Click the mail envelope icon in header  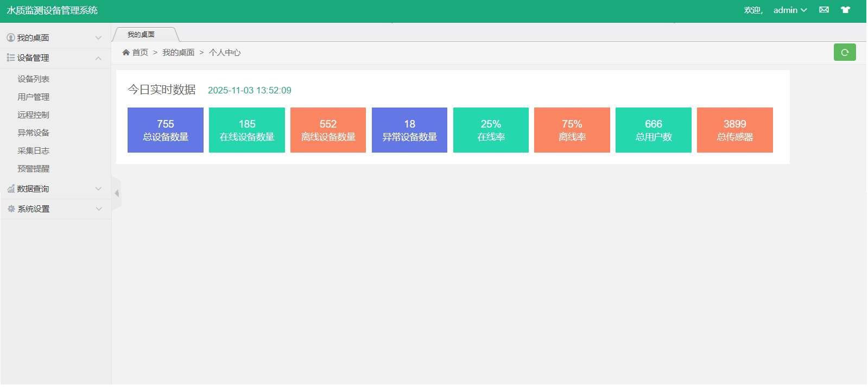(x=823, y=10)
